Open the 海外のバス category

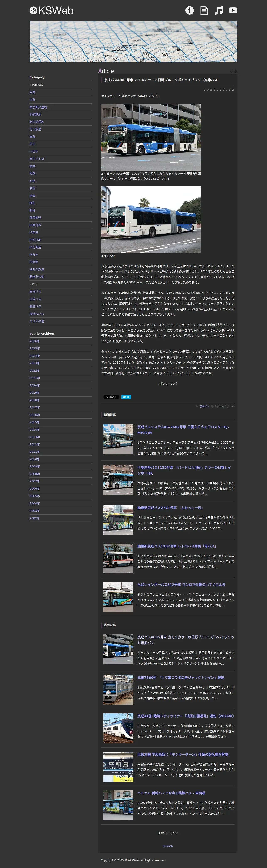click(x=37, y=314)
